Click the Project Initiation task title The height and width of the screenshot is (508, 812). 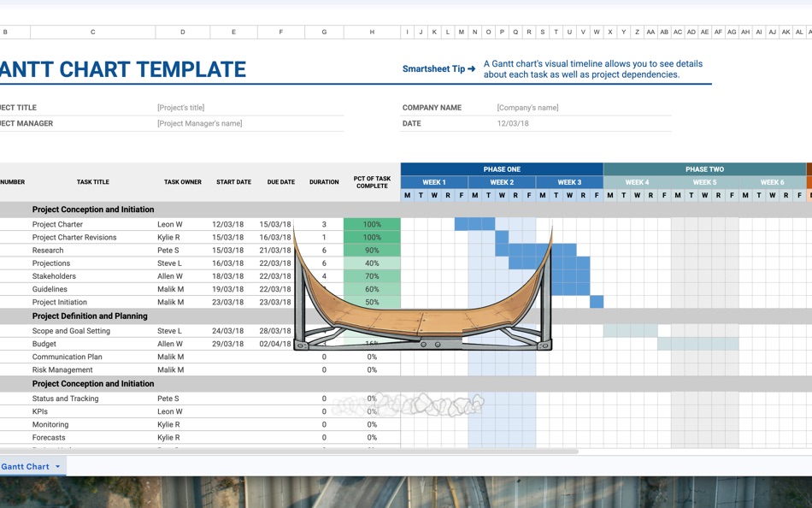(60, 302)
